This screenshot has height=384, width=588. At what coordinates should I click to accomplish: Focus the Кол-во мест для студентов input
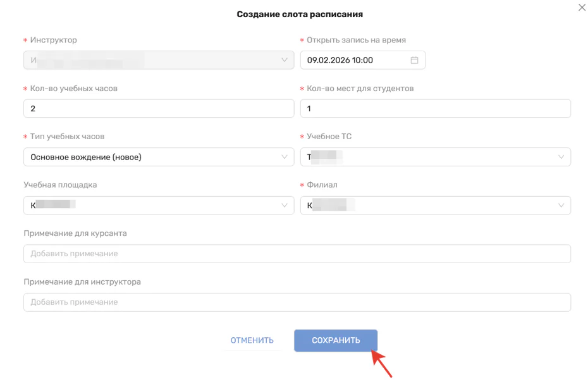pos(435,109)
